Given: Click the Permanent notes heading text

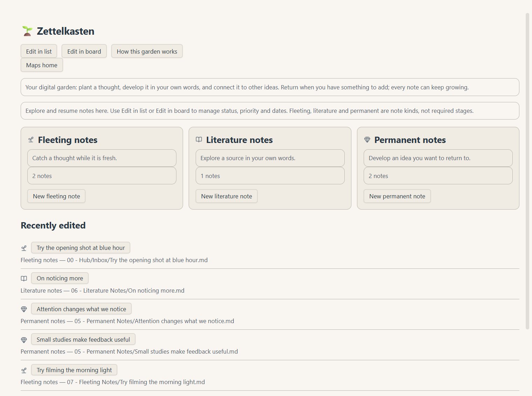Looking at the screenshot, I should [x=410, y=140].
